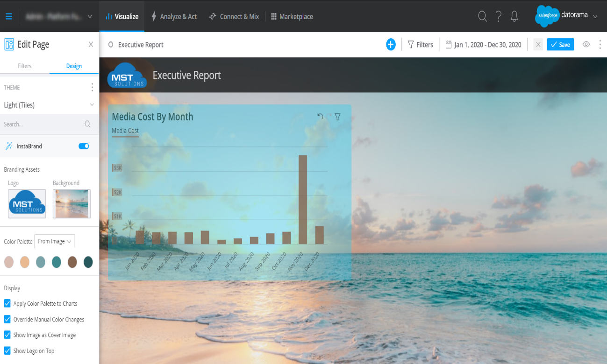Click the help question mark icon
Viewport: 607px width, 364px height.
coord(498,16)
